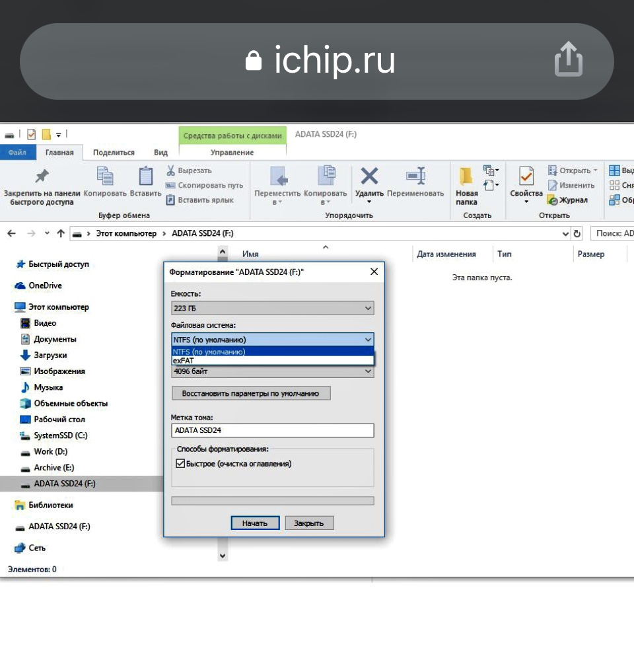634x672 pixels.
Task: Click the Вставить paste icon
Action: (x=146, y=176)
